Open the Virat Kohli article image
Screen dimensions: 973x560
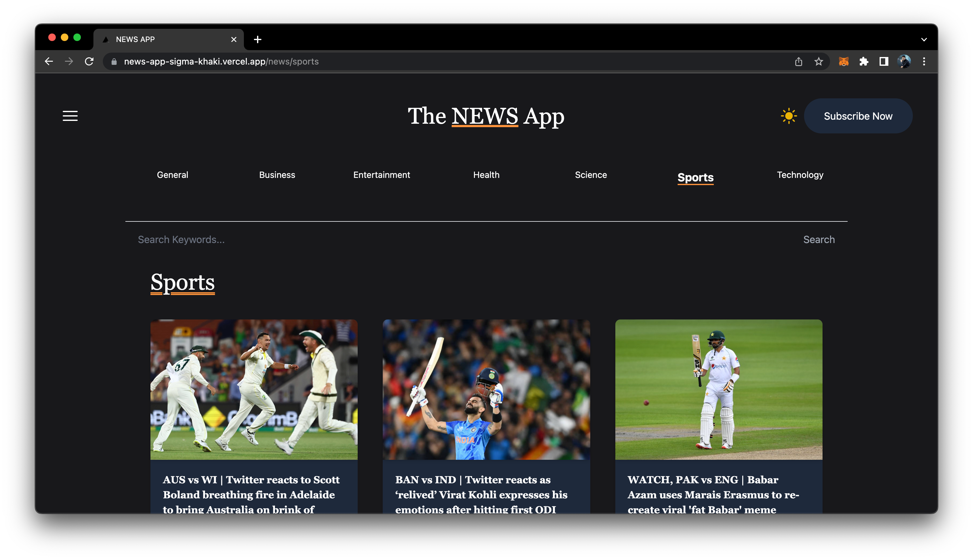click(486, 389)
